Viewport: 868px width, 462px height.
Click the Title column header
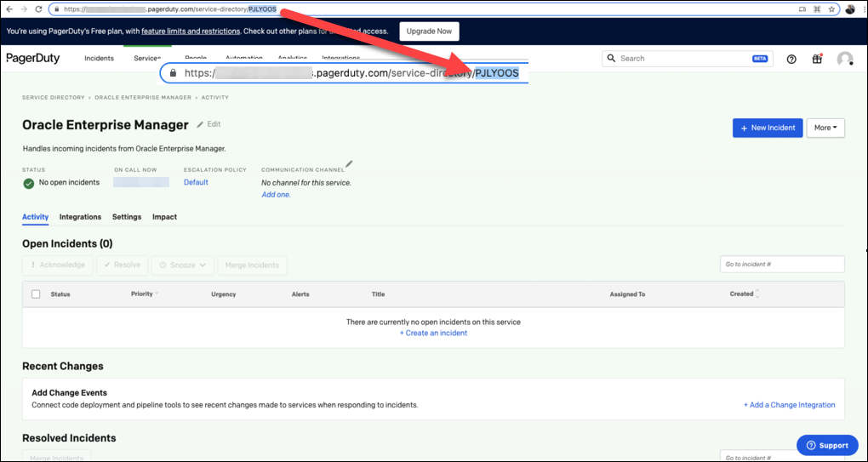(x=378, y=294)
